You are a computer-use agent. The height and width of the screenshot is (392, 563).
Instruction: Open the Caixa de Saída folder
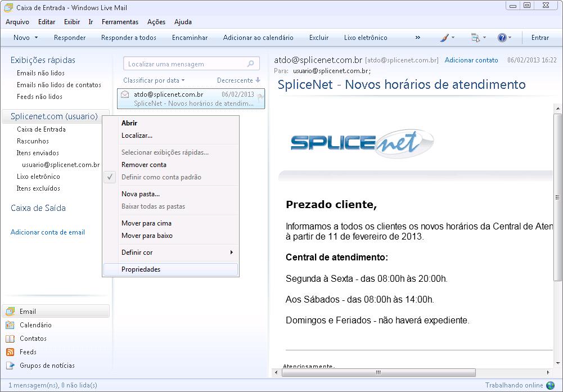[38, 208]
